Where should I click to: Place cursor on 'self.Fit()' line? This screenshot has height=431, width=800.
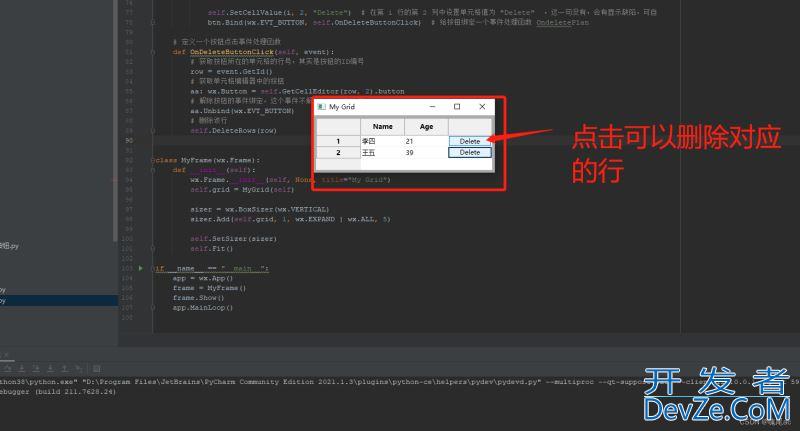coord(211,248)
